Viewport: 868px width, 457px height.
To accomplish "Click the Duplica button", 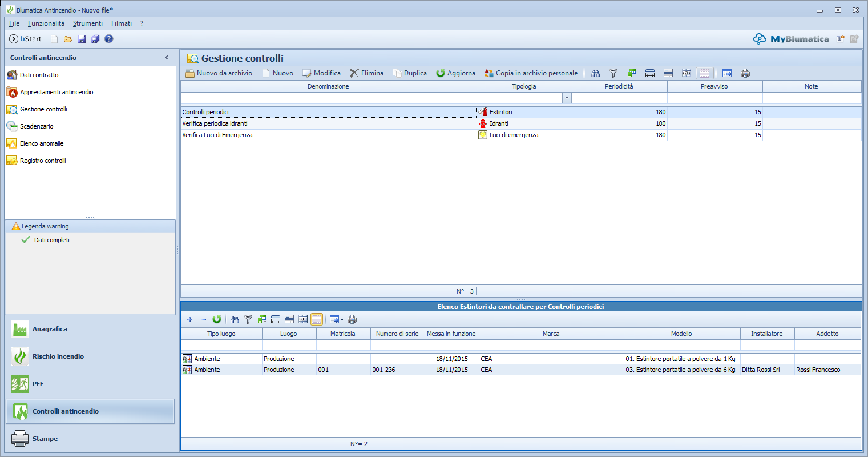I will click(410, 73).
